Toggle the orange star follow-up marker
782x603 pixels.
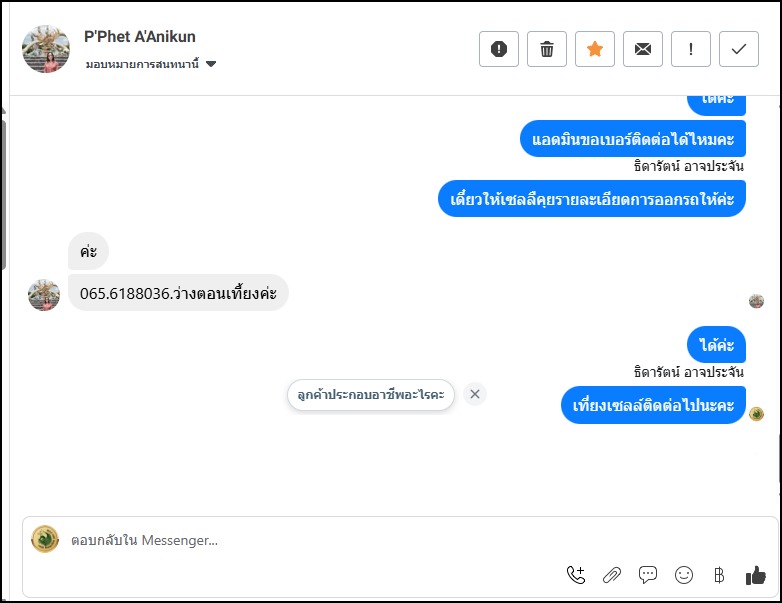click(x=595, y=49)
